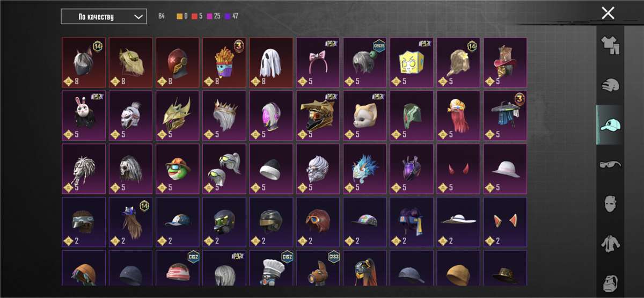The image size is (644, 298).
Task: Open the outfit sets category icon
Action: [x=610, y=46]
